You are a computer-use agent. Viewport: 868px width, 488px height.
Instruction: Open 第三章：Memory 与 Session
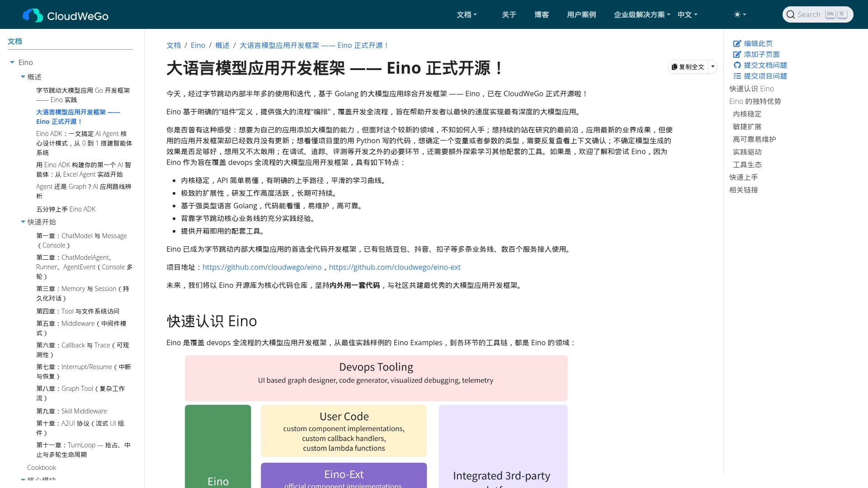click(82, 293)
